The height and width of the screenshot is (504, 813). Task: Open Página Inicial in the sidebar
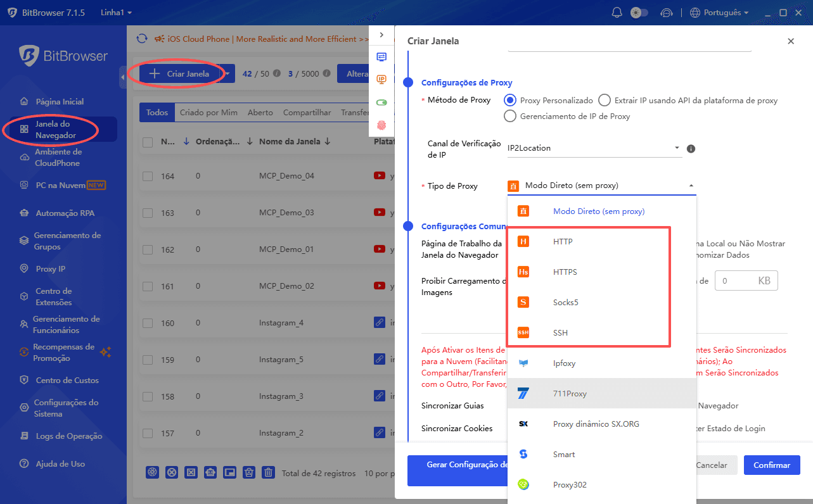click(60, 101)
